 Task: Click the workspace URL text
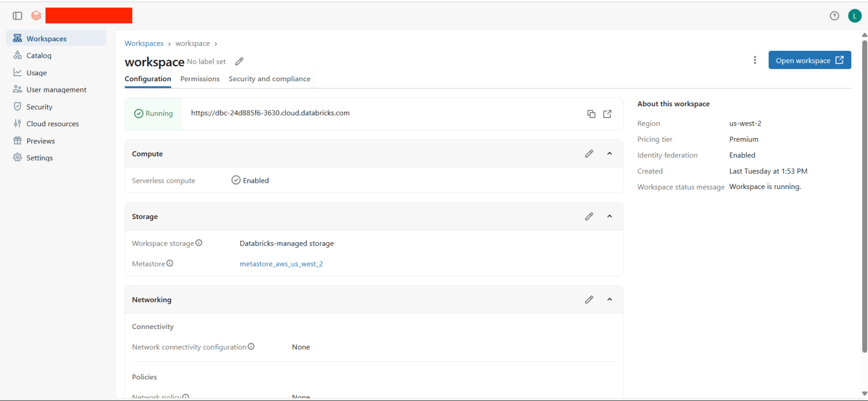click(x=270, y=113)
